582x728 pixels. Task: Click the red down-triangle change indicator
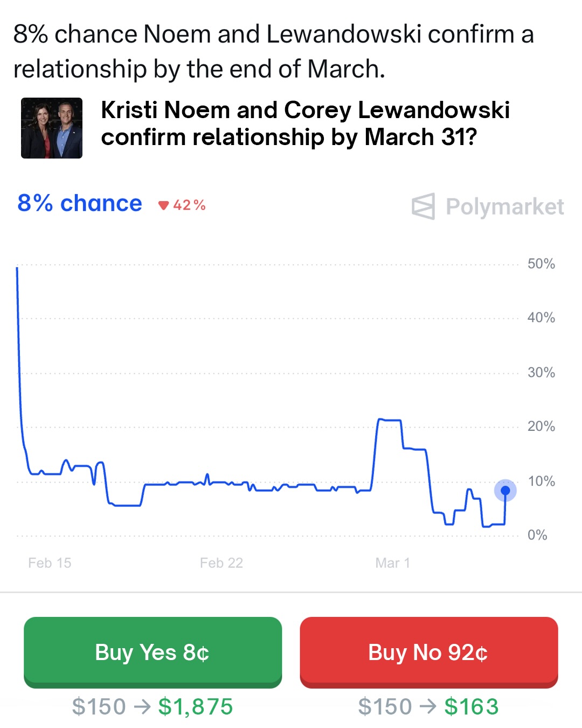click(164, 205)
